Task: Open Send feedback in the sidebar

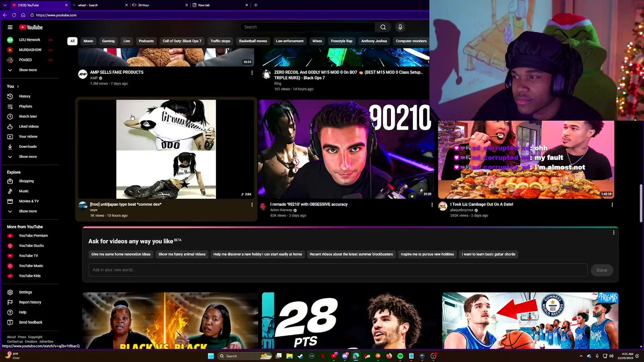Action: pyautogui.click(x=31, y=322)
